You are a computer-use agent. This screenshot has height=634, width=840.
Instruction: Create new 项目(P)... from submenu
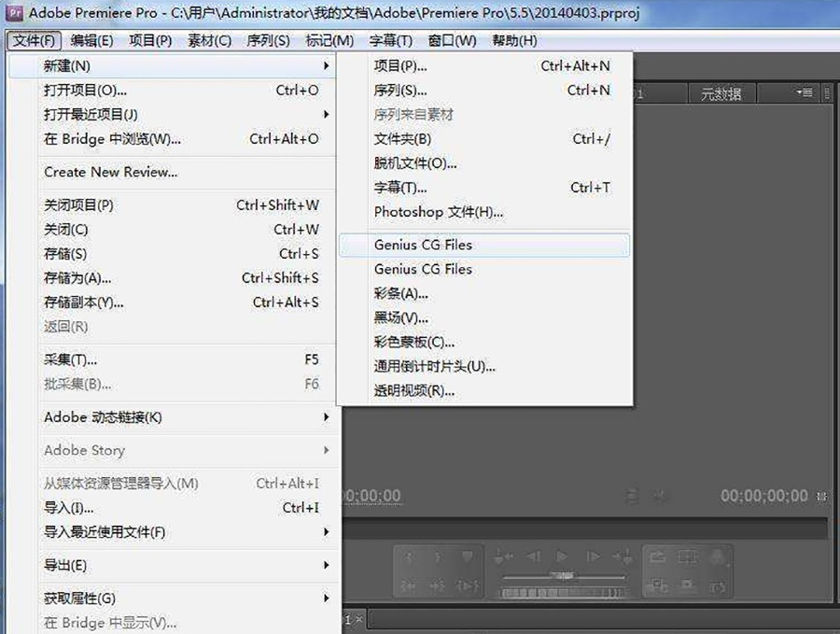[x=484, y=66]
